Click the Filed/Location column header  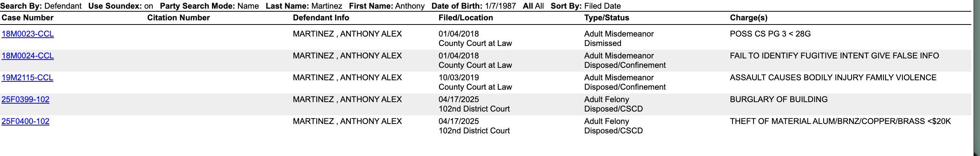click(466, 18)
